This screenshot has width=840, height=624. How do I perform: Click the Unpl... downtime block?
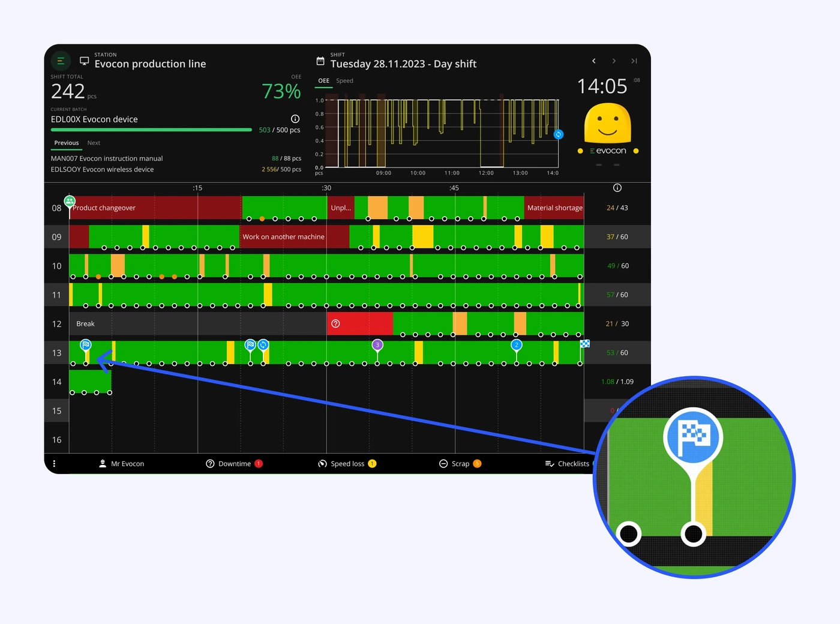coord(341,208)
